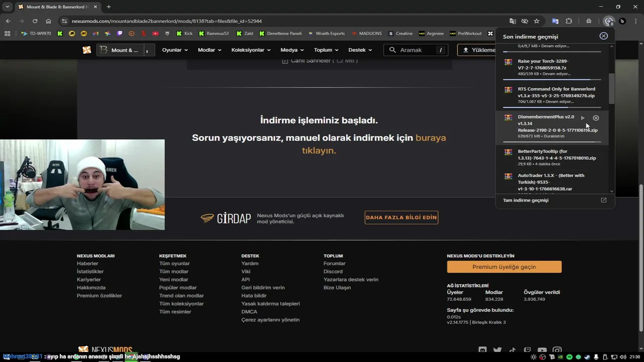Open Rammus53 bookmark

(213, 34)
